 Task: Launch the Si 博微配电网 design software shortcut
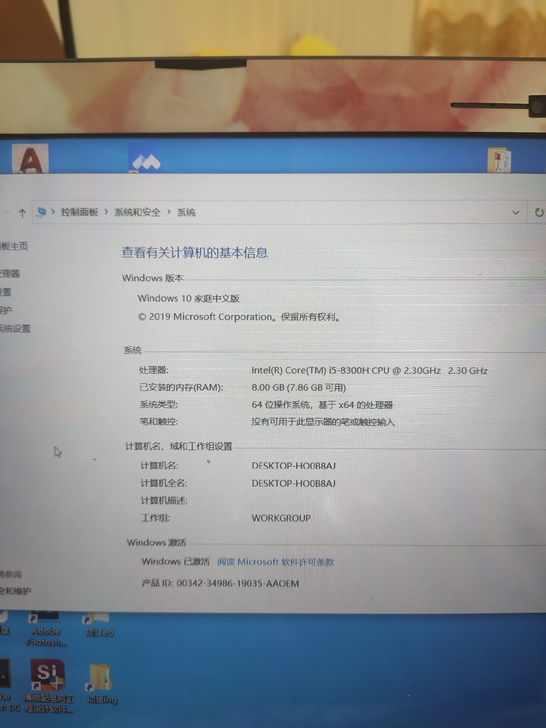[x=48, y=686]
